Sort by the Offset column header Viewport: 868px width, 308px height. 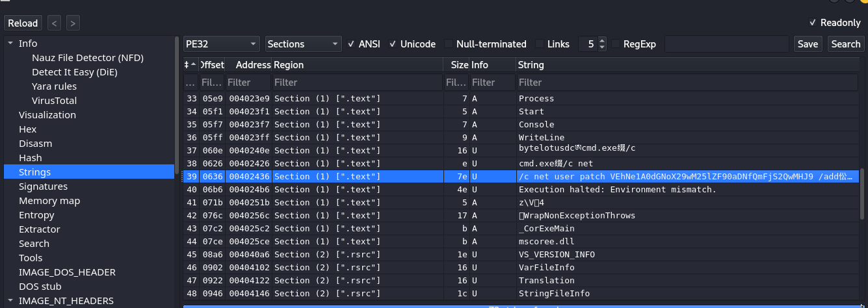[212, 65]
